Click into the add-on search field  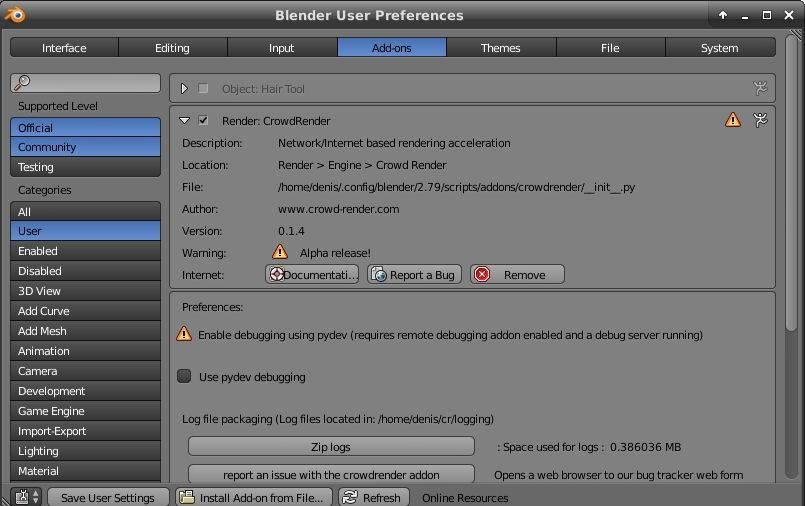pyautogui.click(x=85, y=83)
